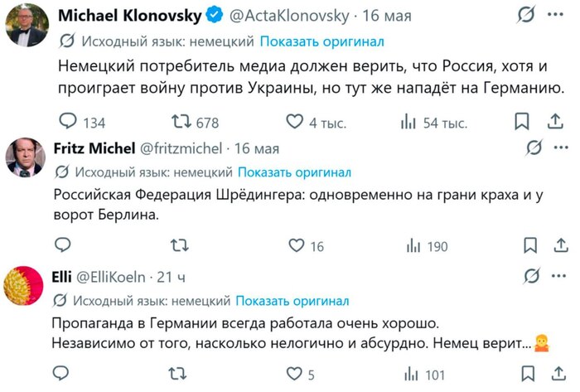The height and width of the screenshot is (392, 580).
Task: Show original for Fritz Michel's reply
Action: tap(294, 172)
